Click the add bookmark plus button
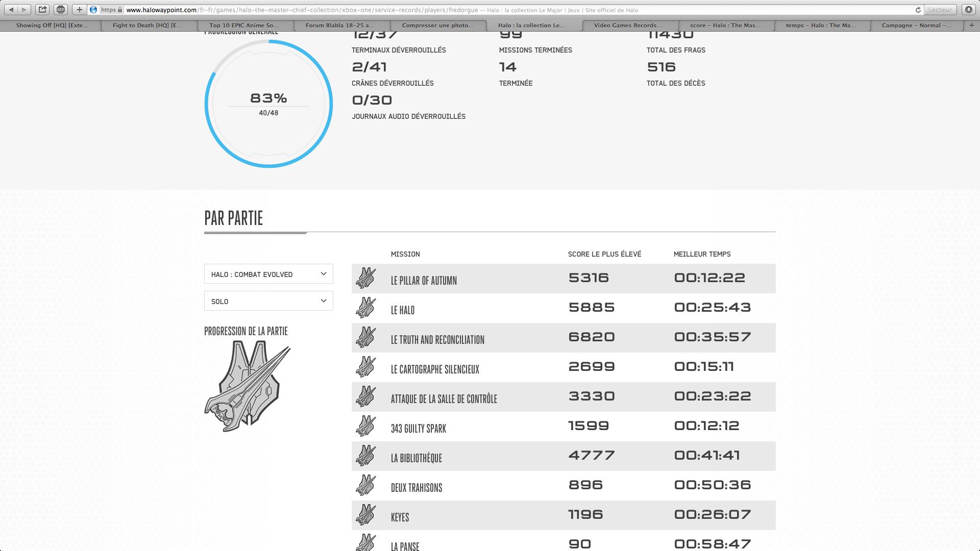This screenshot has width=980, height=551. [x=79, y=10]
